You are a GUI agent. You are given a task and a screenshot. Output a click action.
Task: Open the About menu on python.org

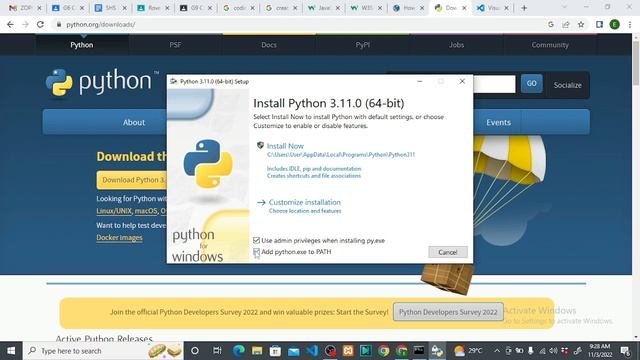(x=134, y=122)
